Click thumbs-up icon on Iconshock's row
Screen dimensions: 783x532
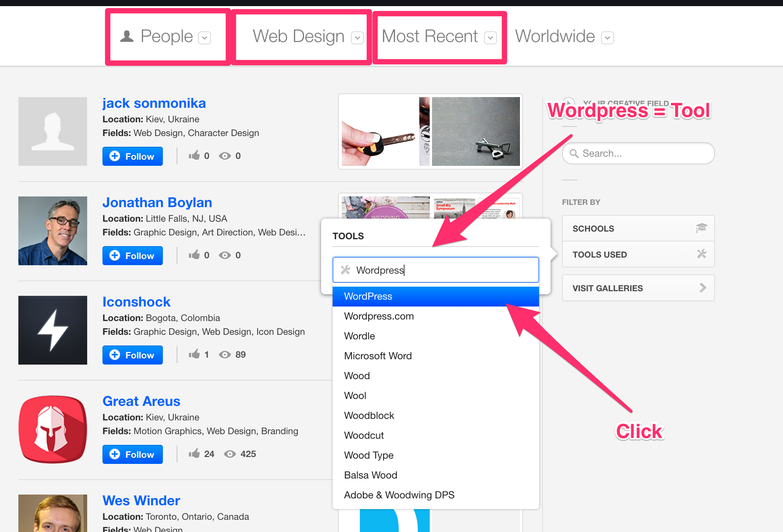point(194,354)
